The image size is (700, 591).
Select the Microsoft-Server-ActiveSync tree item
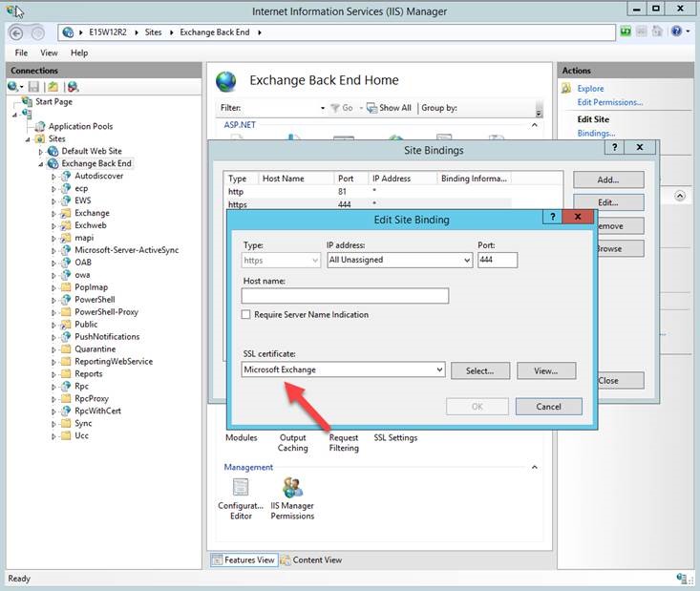pos(127,250)
